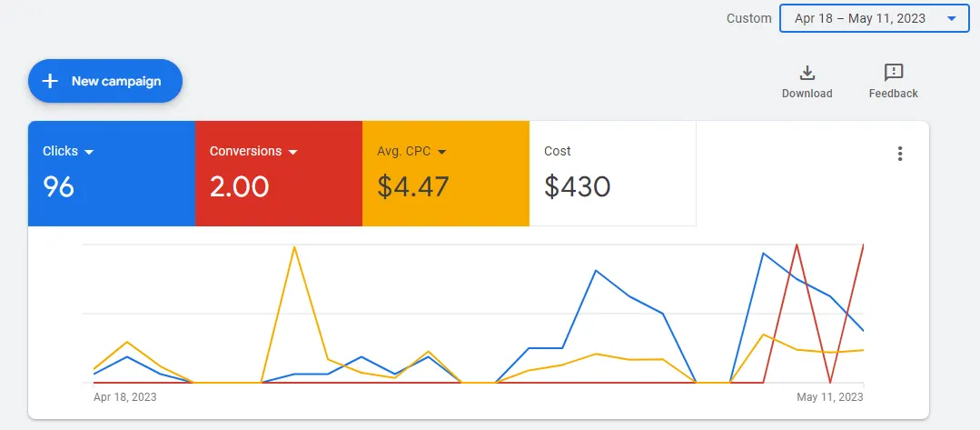Expand the Avg. CPC metric dropdown arrow
This screenshot has height=430, width=980.
[442, 152]
